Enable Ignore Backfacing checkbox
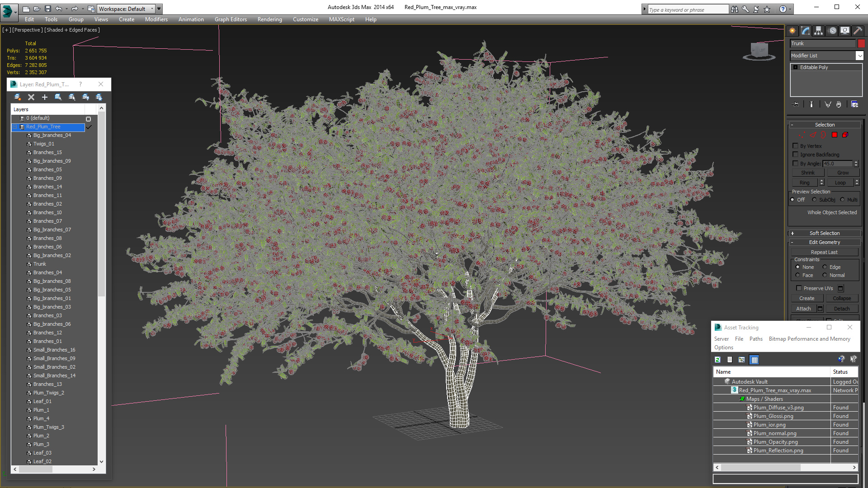 [x=796, y=155]
